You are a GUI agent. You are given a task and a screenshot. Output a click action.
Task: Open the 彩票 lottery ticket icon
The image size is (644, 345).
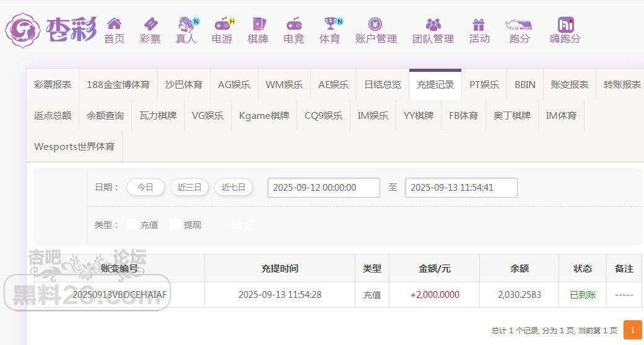150,25
